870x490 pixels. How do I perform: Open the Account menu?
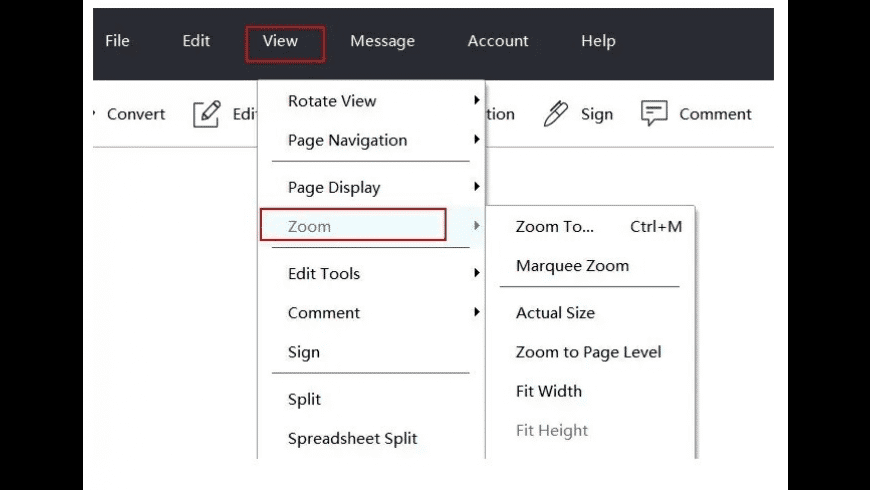click(x=498, y=41)
